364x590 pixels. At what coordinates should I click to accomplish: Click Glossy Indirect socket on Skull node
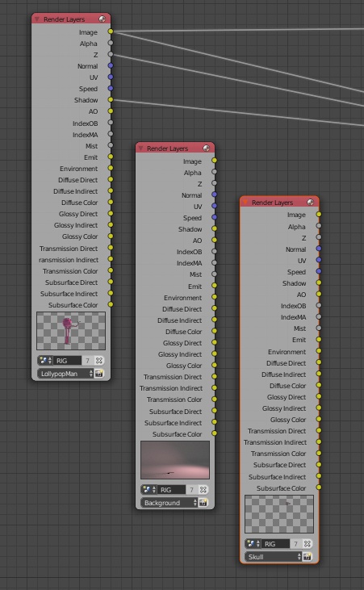[x=319, y=408]
